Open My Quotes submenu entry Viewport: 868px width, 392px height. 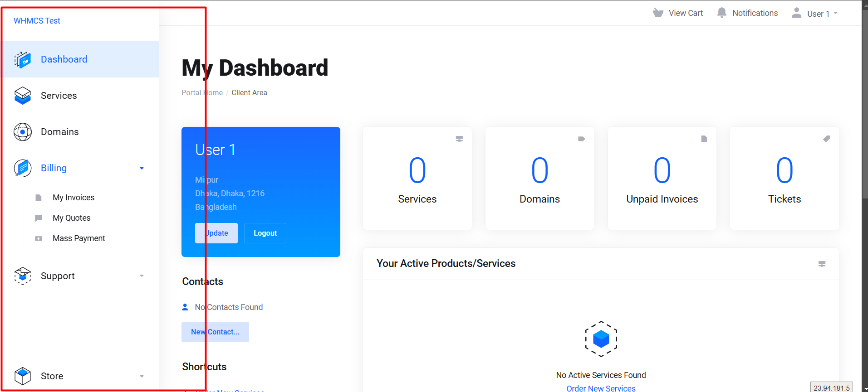pos(72,218)
